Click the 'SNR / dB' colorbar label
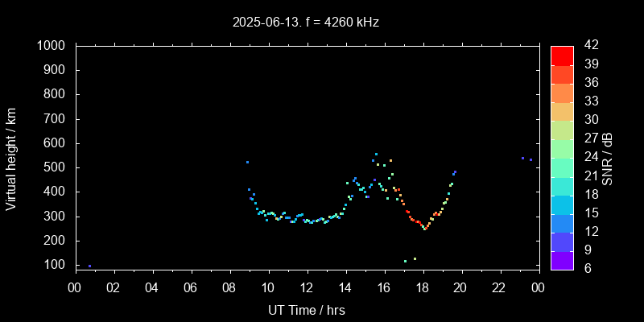Image resolution: width=644 pixels, height=322 pixels. [x=608, y=159]
